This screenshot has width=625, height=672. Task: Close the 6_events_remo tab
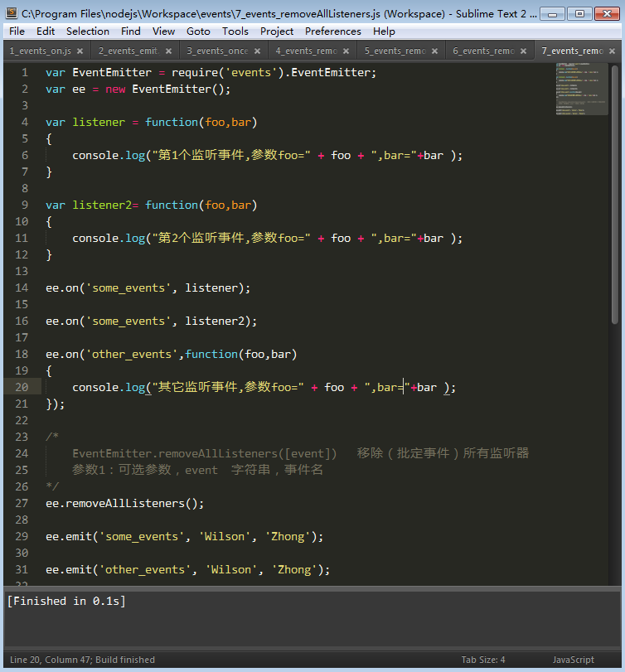pyautogui.click(x=523, y=51)
